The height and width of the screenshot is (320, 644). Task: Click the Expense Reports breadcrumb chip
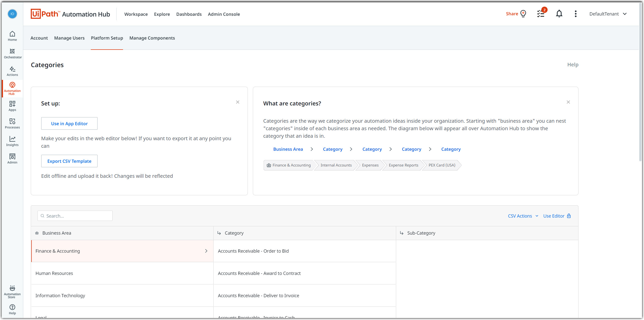coord(403,165)
